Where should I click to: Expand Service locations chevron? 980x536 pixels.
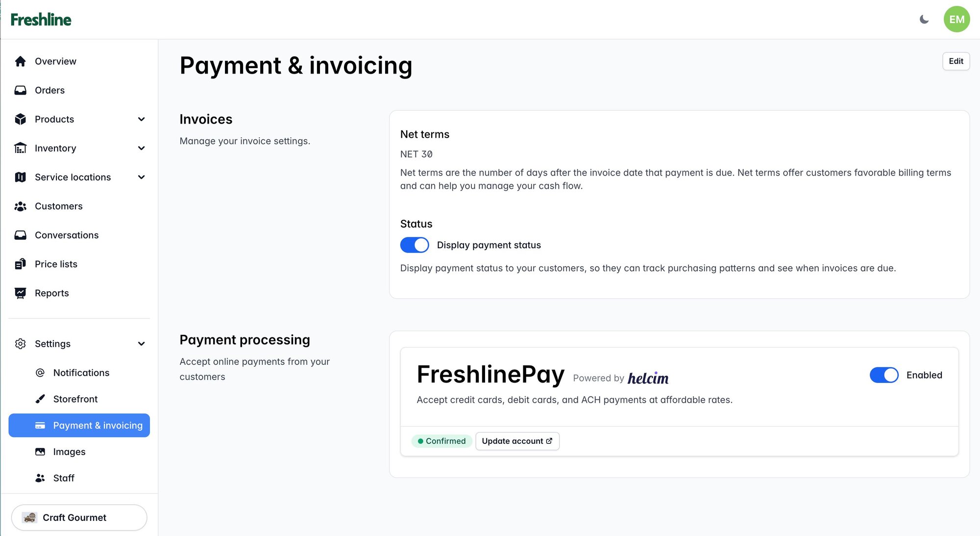point(141,177)
